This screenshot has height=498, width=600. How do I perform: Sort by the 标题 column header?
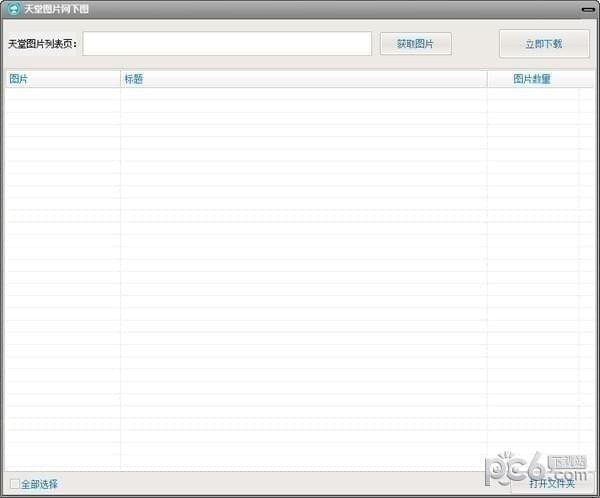[300, 79]
